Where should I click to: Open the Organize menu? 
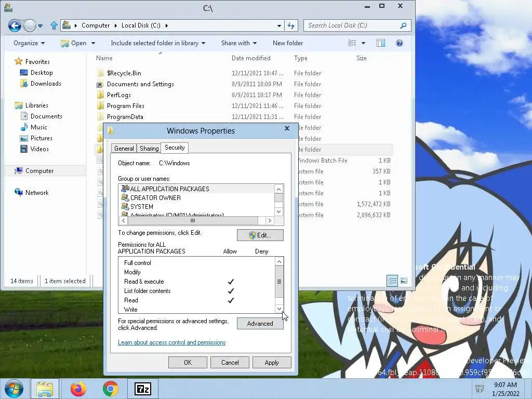[x=29, y=43]
